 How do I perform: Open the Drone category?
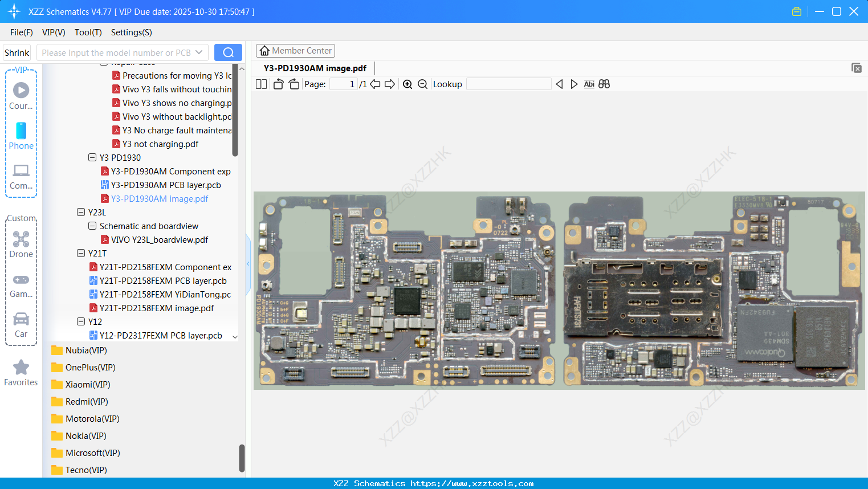21,244
